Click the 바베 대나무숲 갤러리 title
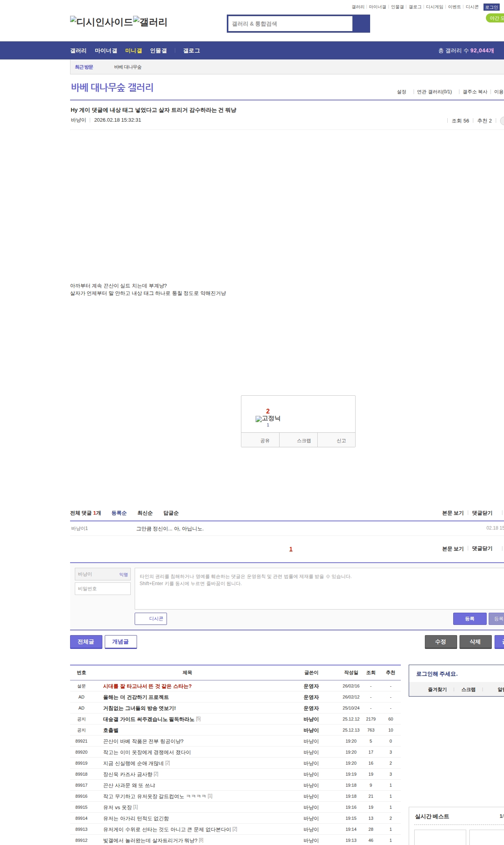The width and height of the screenshot is (504, 845). [112, 87]
